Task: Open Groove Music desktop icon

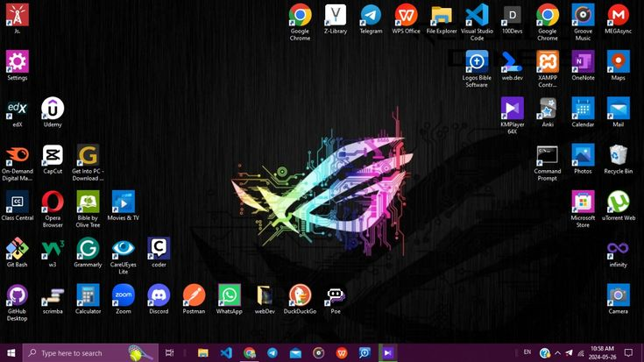Action: (583, 22)
